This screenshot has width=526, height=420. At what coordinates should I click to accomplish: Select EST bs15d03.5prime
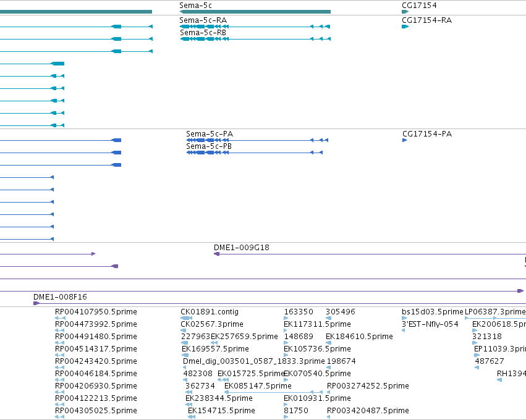click(433, 312)
